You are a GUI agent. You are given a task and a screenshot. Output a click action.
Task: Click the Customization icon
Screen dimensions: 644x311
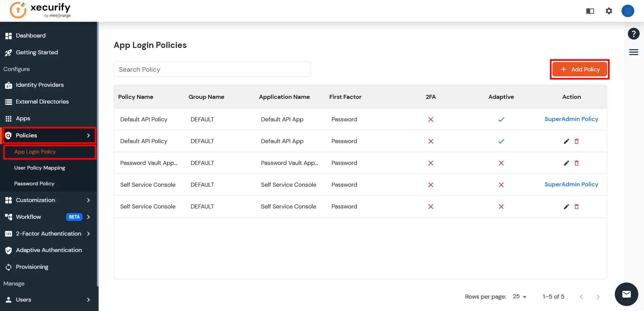tap(8, 200)
